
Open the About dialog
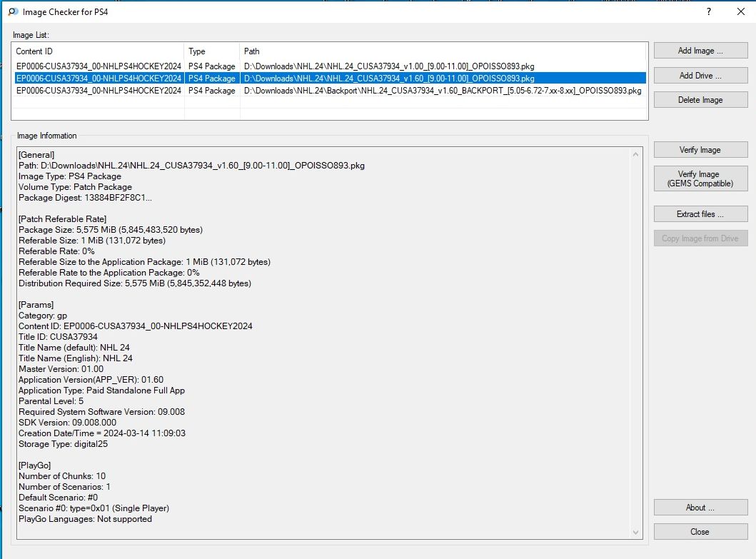coord(700,508)
